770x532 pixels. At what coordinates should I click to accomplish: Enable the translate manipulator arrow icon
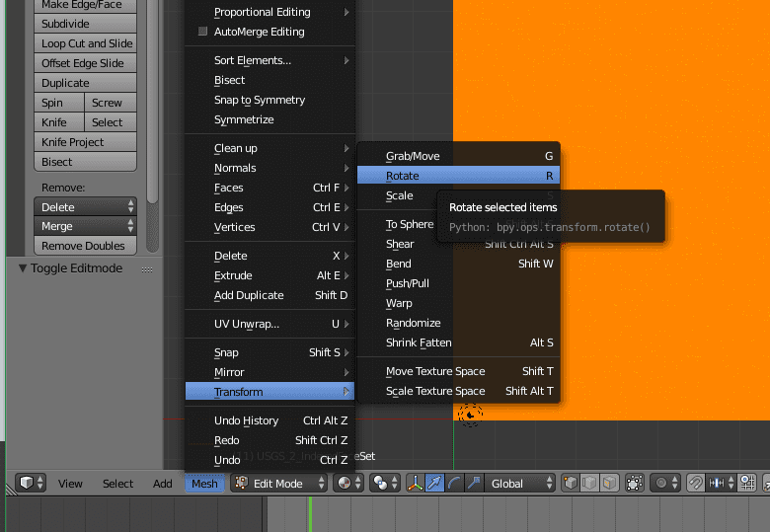[434, 484]
